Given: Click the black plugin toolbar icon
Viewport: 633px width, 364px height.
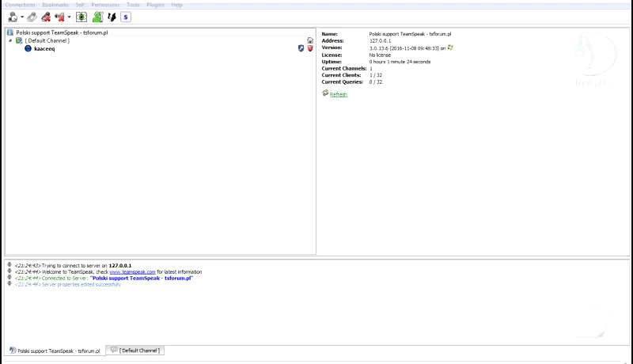Looking at the screenshot, I should 112,17.
